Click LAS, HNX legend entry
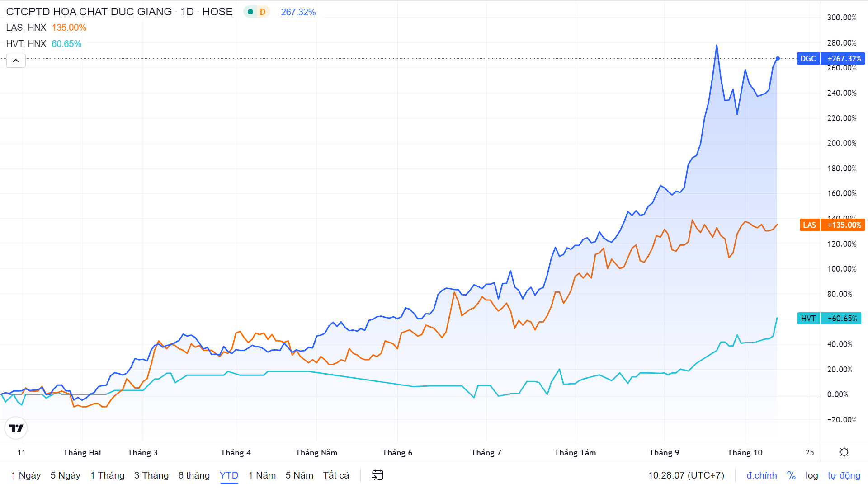 26,28
